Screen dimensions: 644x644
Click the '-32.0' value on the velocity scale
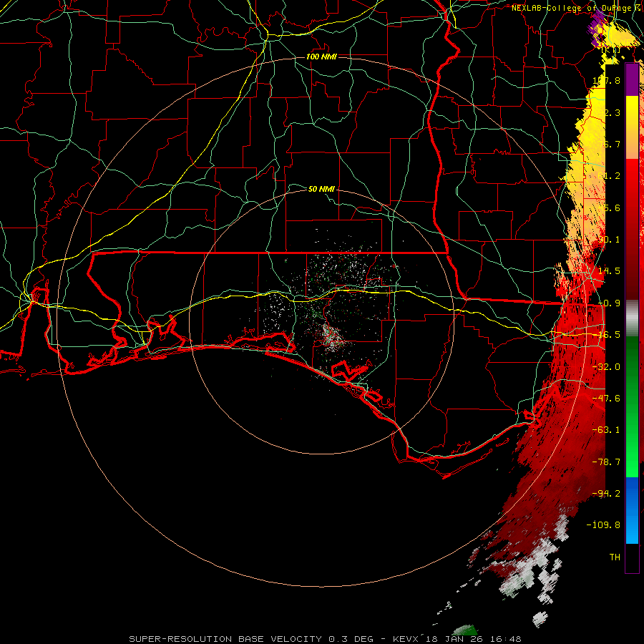point(607,367)
